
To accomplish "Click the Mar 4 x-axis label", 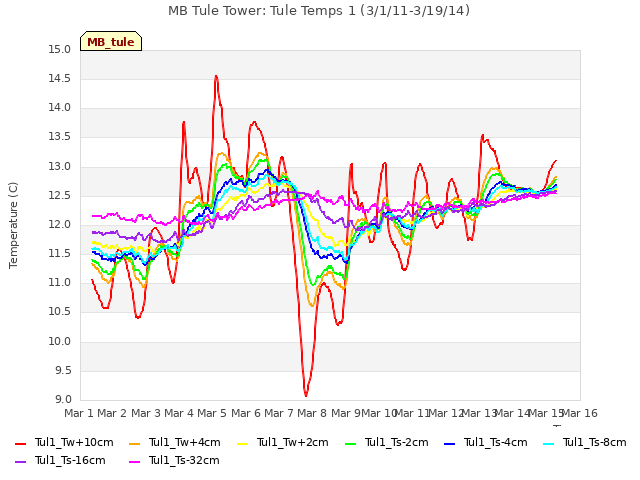I will 179,413.
